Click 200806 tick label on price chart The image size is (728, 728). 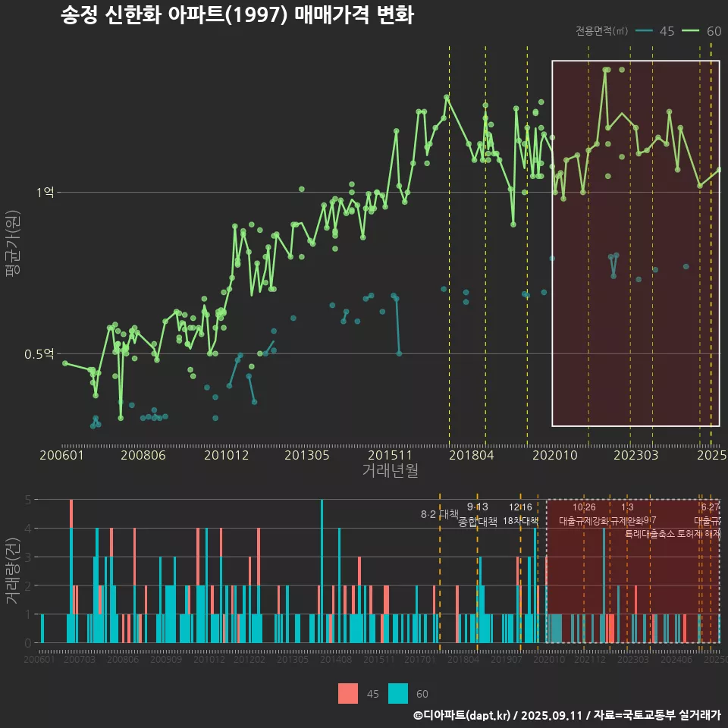tap(143, 455)
